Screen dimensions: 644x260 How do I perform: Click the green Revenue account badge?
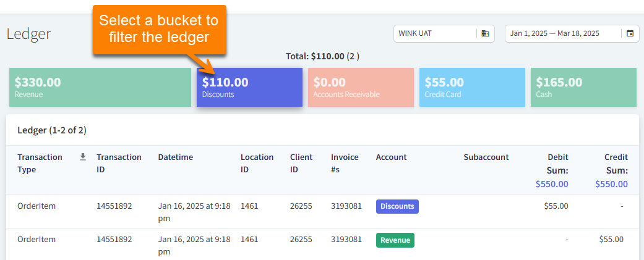395,240
